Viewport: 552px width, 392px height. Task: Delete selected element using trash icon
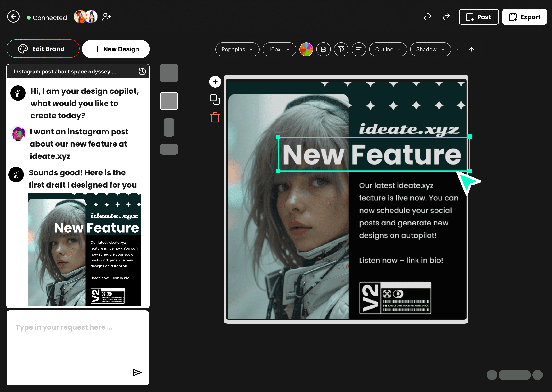point(215,117)
